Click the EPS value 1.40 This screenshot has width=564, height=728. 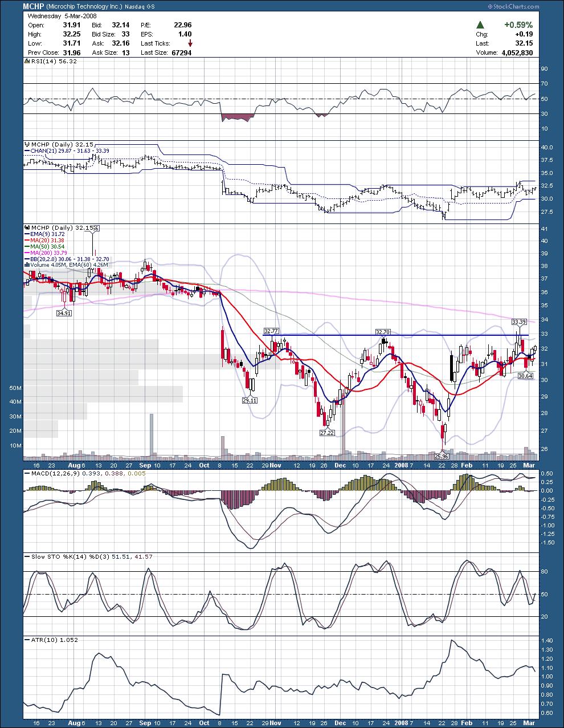pos(185,34)
